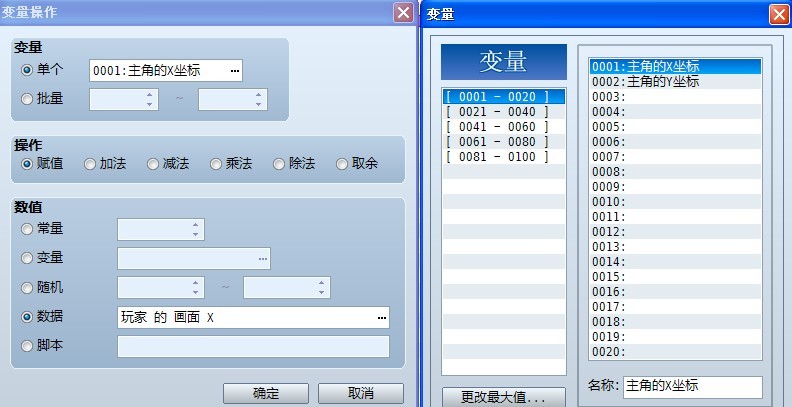Choose the 乘法 operation
Screen dimensions: 792x407
[216, 164]
